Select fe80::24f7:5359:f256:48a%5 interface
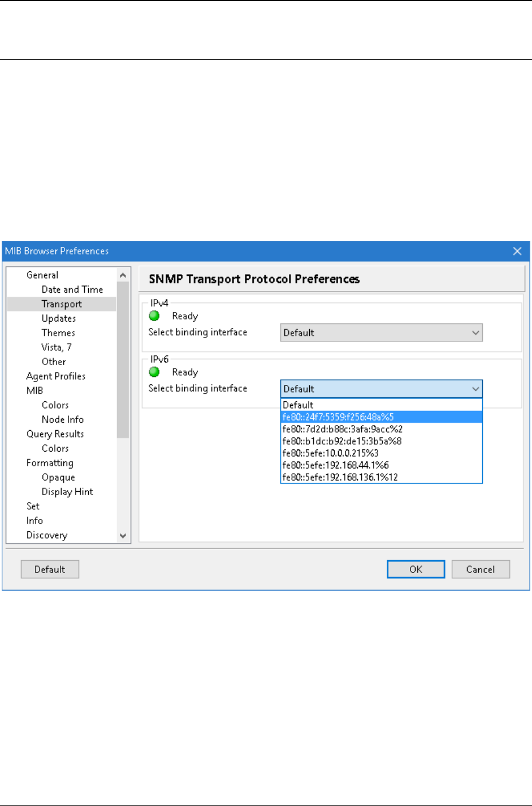The width and height of the screenshot is (532, 806). (x=382, y=417)
